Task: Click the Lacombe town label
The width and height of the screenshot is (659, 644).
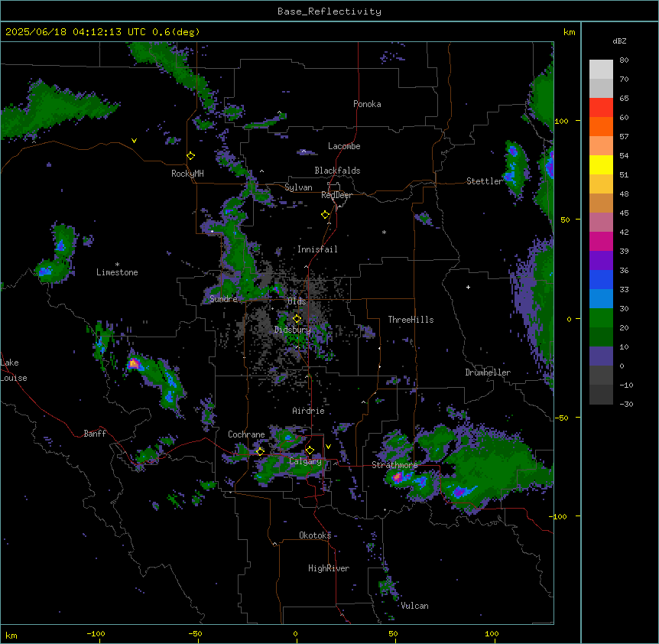Action: [x=344, y=146]
